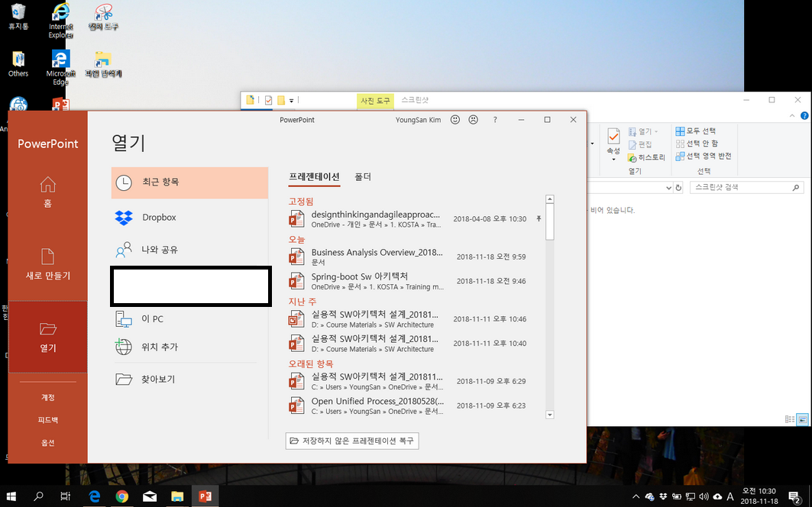Click 저장하지 않은 프레젠테이션 복구 button
This screenshot has width=812, height=507.
[352, 441]
